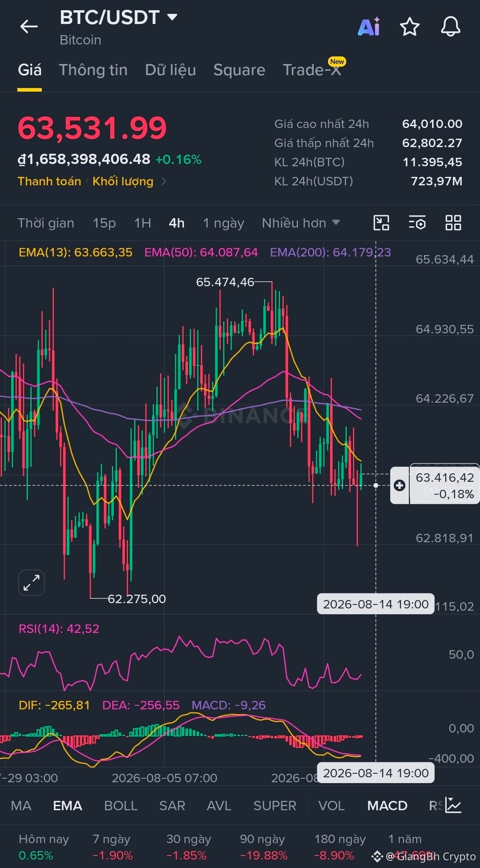Screen dimensions: 480x868
Task: Tap the MACD: -9,26 label
Action: pos(228,705)
